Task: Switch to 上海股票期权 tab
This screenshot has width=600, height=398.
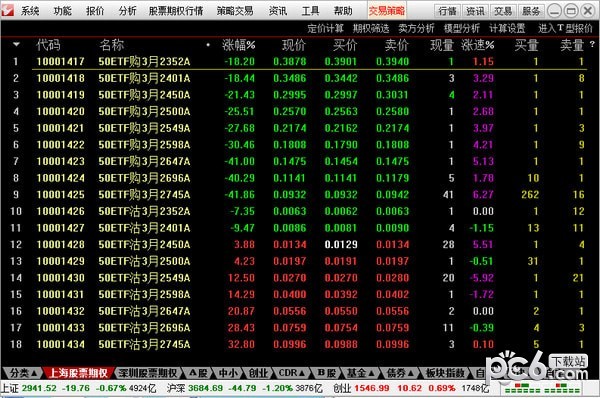Action: pyautogui.click(x=78, y=373)
